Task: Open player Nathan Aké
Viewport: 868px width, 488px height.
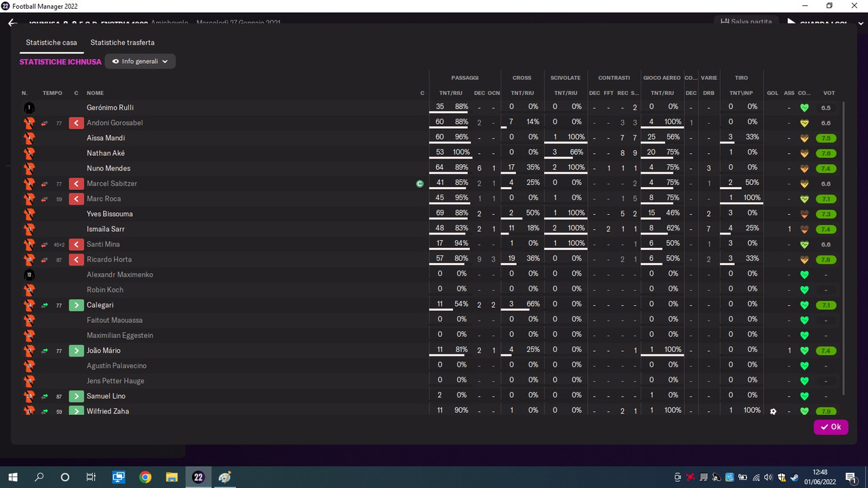Action: pos(105,153)
